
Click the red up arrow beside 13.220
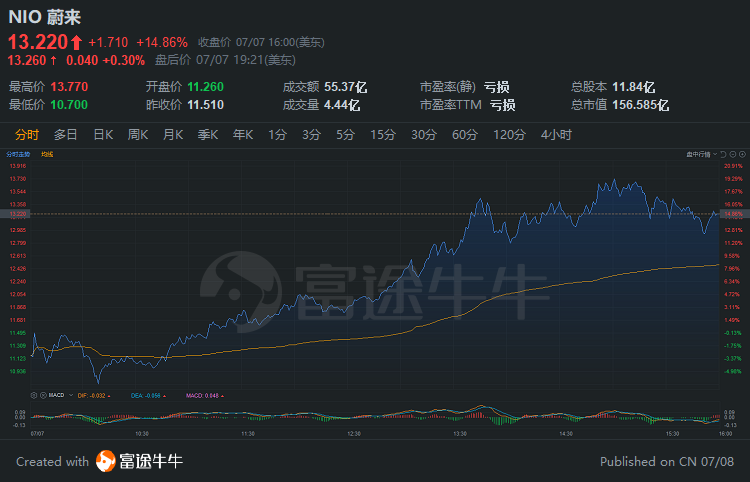pyautogui.click(x=77, y=43)
